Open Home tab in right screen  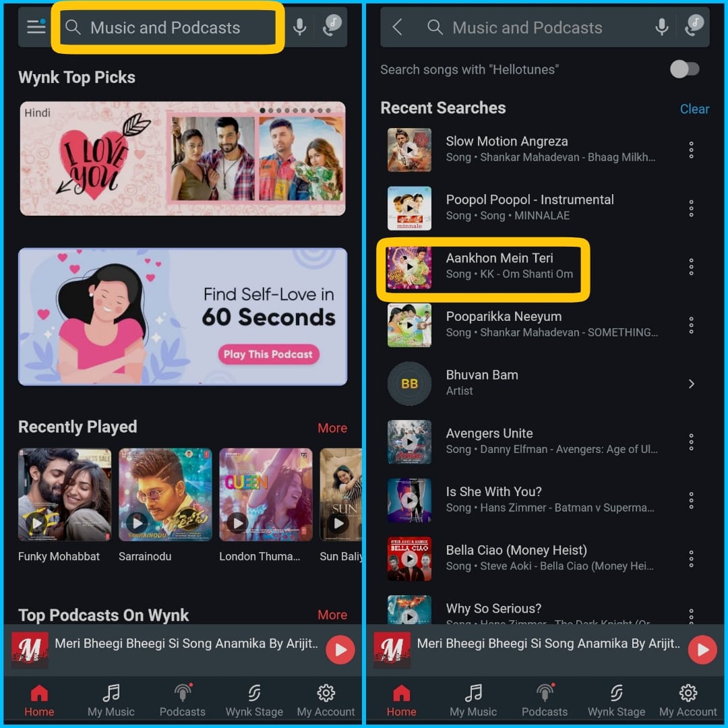pos(401,700)
